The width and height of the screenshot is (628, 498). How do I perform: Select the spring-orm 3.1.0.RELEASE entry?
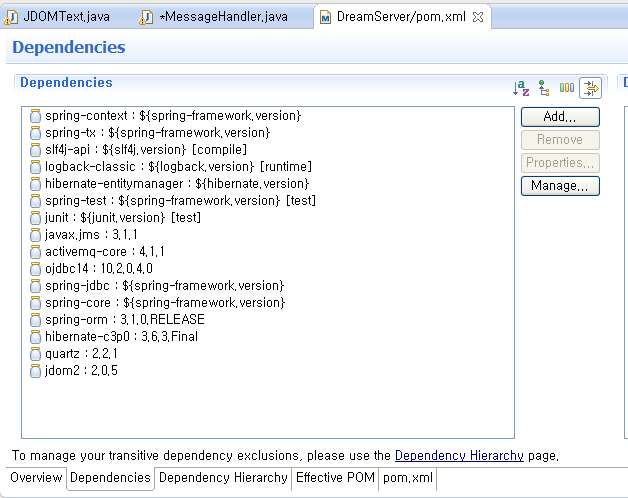click(124, 320)
